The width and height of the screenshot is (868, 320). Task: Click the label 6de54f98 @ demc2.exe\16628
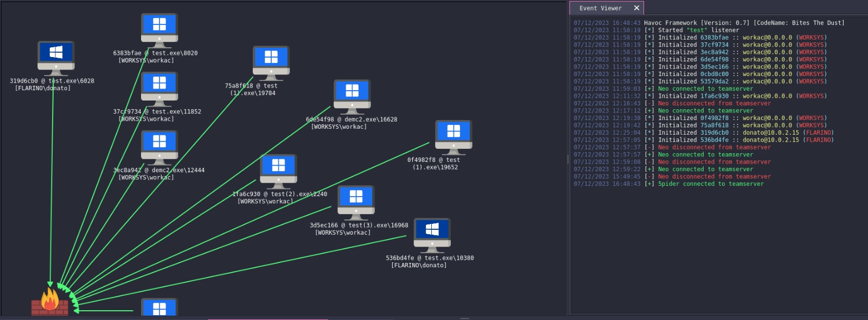coord(352,120)
